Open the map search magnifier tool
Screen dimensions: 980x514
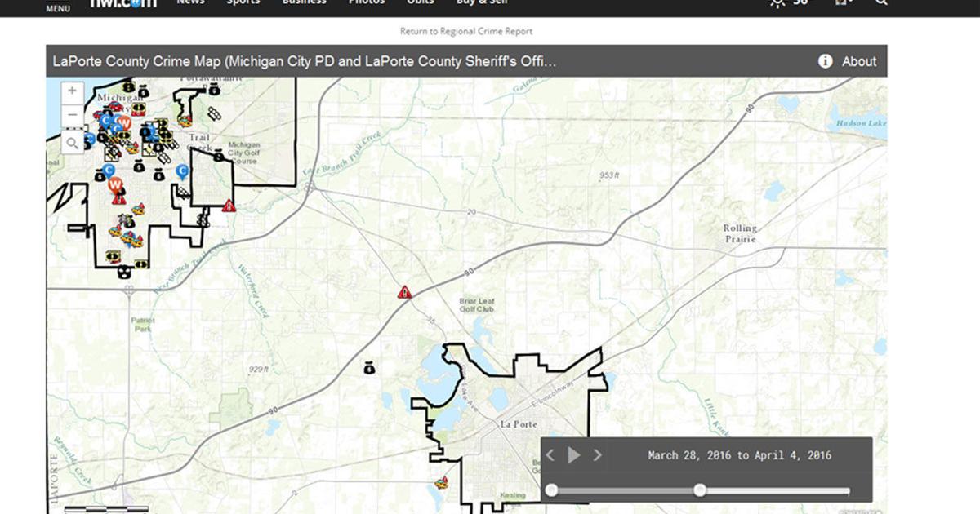pos(72,144)
